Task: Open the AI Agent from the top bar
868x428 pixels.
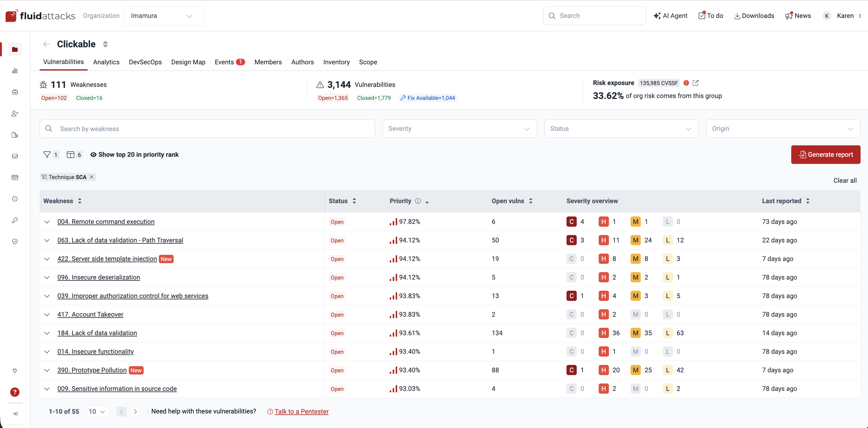Action: pyautogui.click(x=671, y=15)
